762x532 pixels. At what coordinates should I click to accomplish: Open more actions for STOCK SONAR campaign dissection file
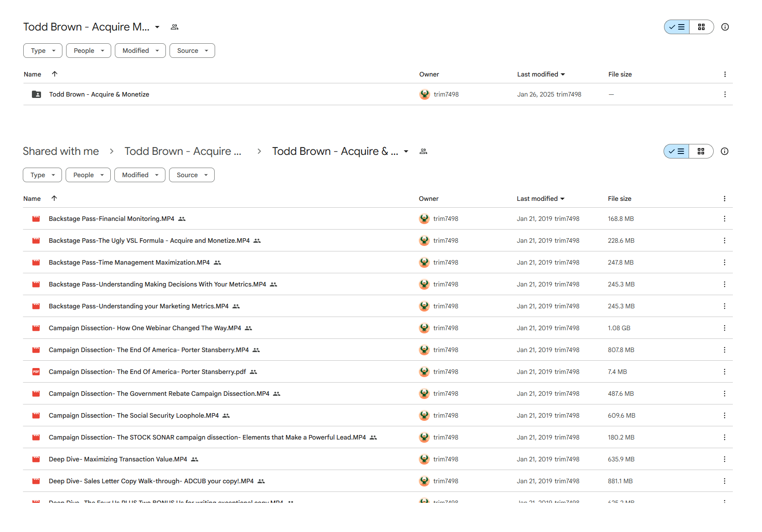[x=724, y=437]
